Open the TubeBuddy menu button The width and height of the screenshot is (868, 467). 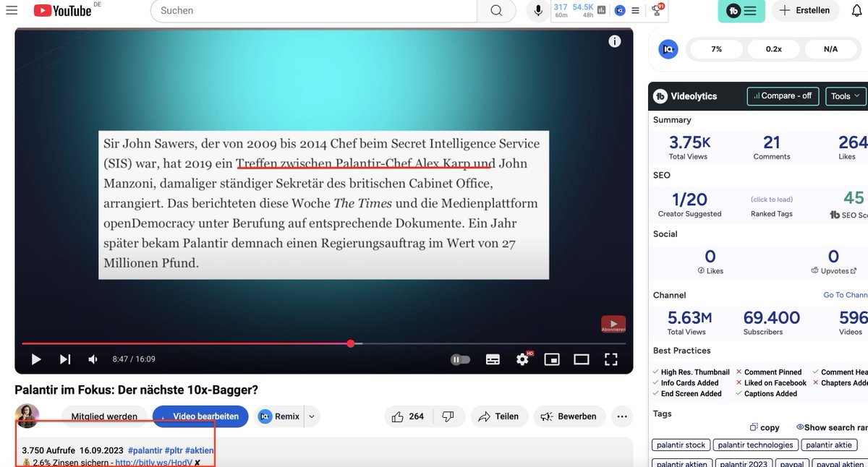741,11
